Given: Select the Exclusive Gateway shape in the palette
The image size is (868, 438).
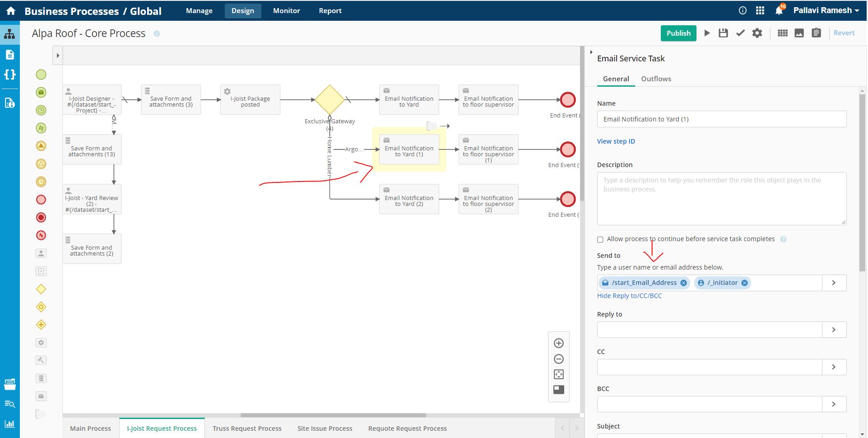Looking at the screenshot, I should point(41,289).
